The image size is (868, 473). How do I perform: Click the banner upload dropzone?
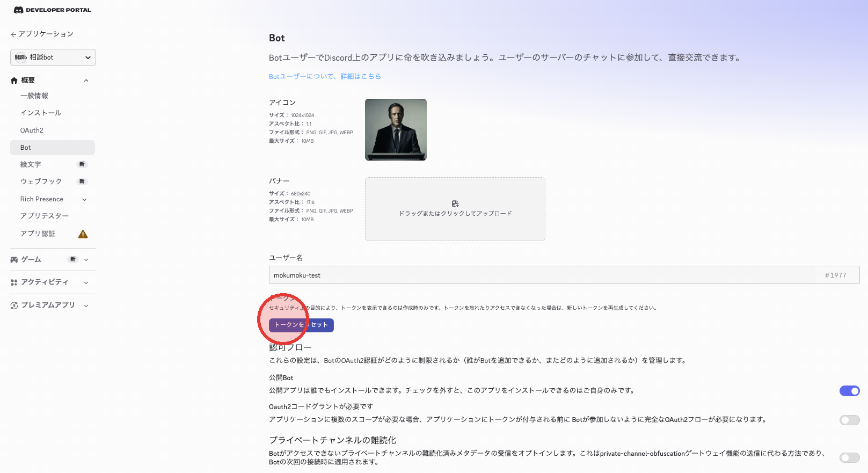click(x=455, y=209)
